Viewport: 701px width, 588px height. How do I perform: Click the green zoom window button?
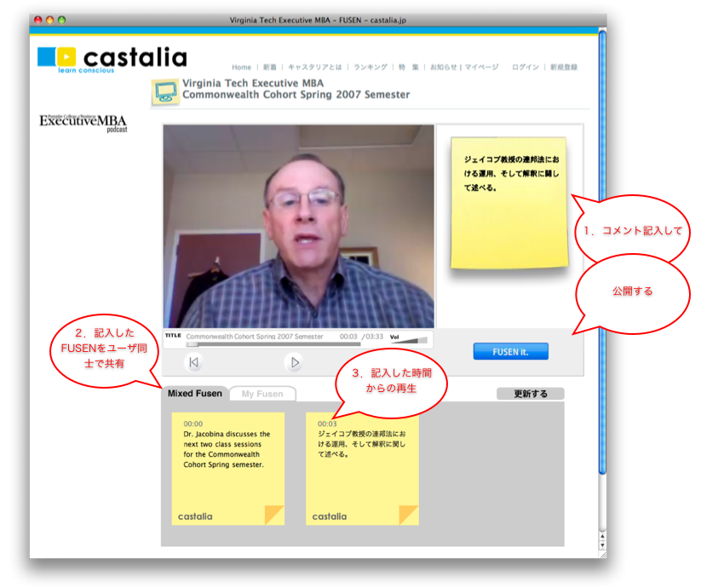(x=61, y=20)
